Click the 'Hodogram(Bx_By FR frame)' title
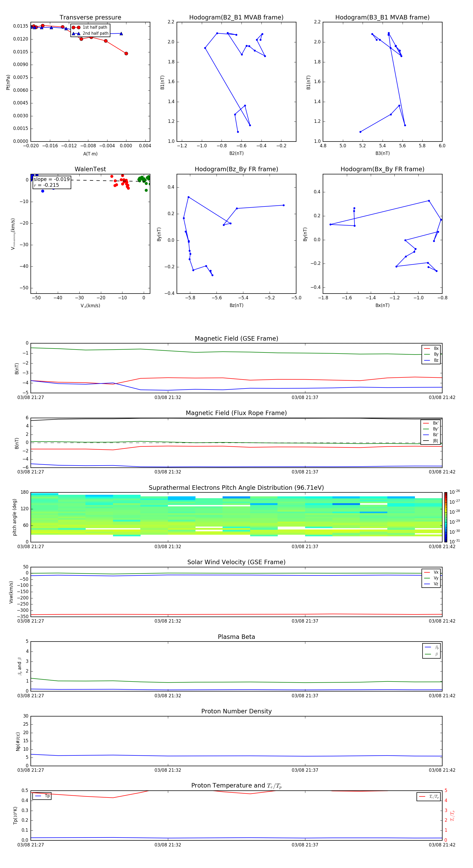The height and width of the screenshot is (868, 473). 382,169
